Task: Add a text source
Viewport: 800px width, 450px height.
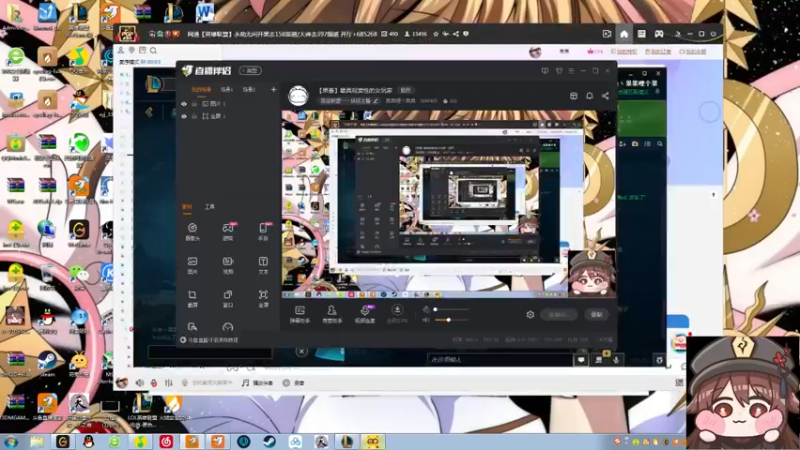Action: click(263, 265)
